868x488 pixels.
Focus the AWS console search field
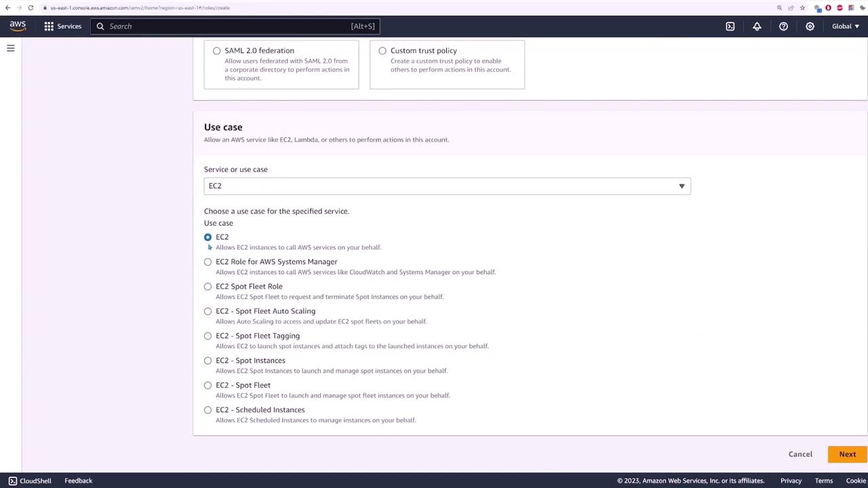click(234, 26)
